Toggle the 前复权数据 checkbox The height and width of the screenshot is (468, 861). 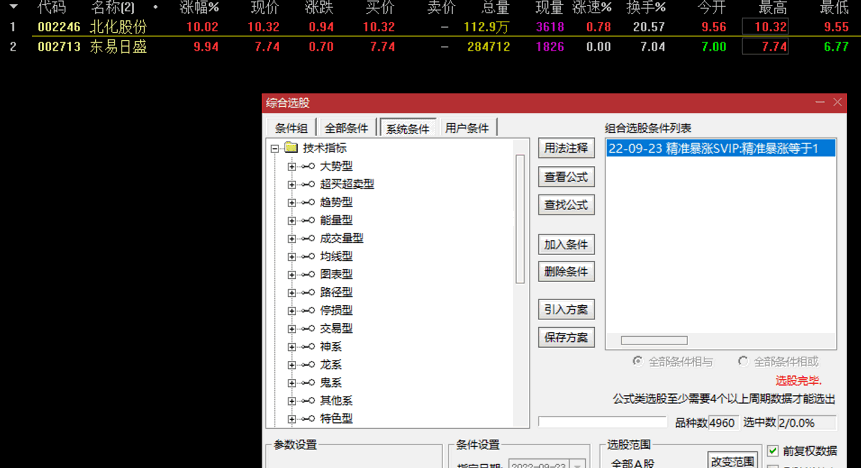tap(773, 451)
